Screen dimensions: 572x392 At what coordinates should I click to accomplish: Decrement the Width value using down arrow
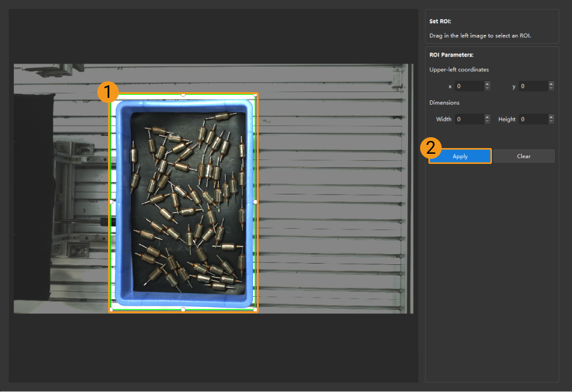pos(487,121)
